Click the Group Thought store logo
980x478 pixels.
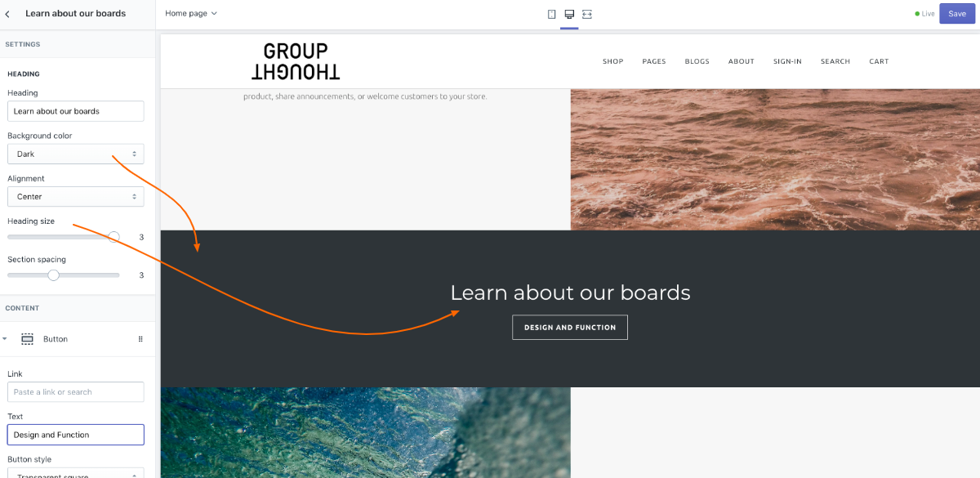tap(296, 61)
